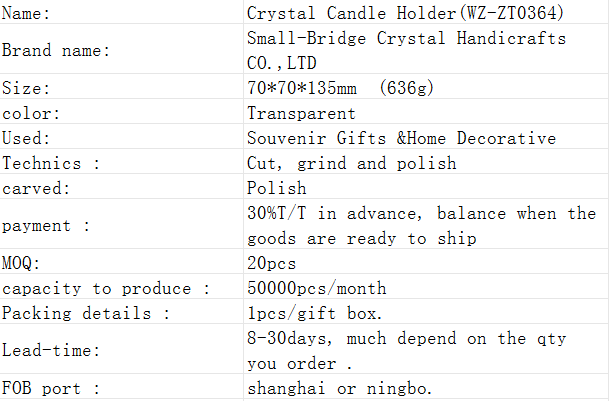This screenshot has height=401, width=609.
Task: Click the Souvenir Gifts &Home Decorative cell
Action: pos(426,137)
